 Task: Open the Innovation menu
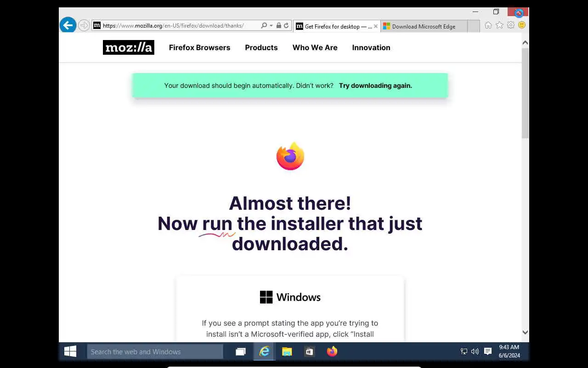coord(371,47)
